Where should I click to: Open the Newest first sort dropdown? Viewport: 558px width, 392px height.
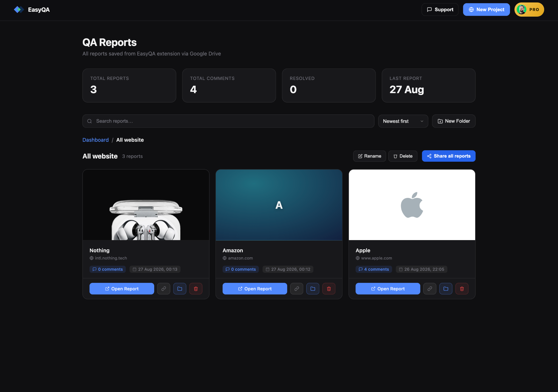point(403,121)
